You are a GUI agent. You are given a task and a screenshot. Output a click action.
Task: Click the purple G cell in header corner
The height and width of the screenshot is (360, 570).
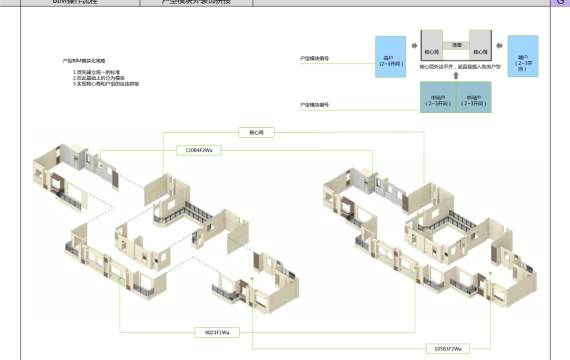tap(560, 3)
